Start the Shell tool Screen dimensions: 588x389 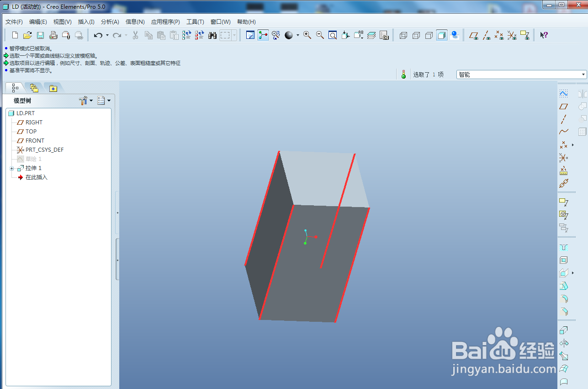pos(564,260)
